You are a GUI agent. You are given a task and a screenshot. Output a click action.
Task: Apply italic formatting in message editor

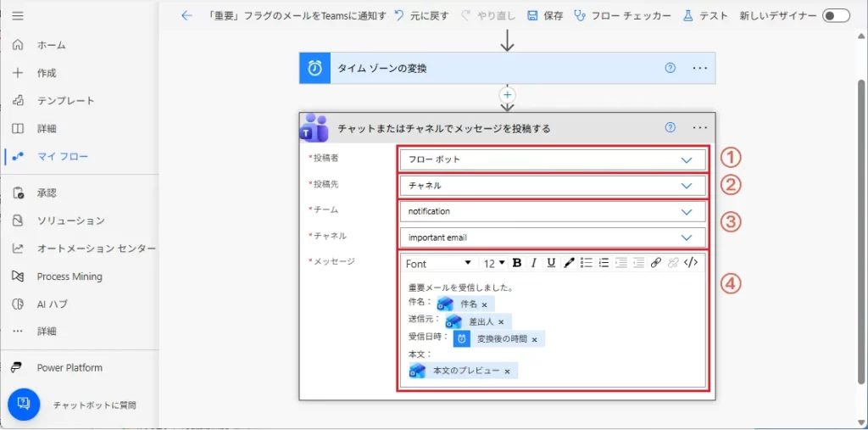(534, 263)
